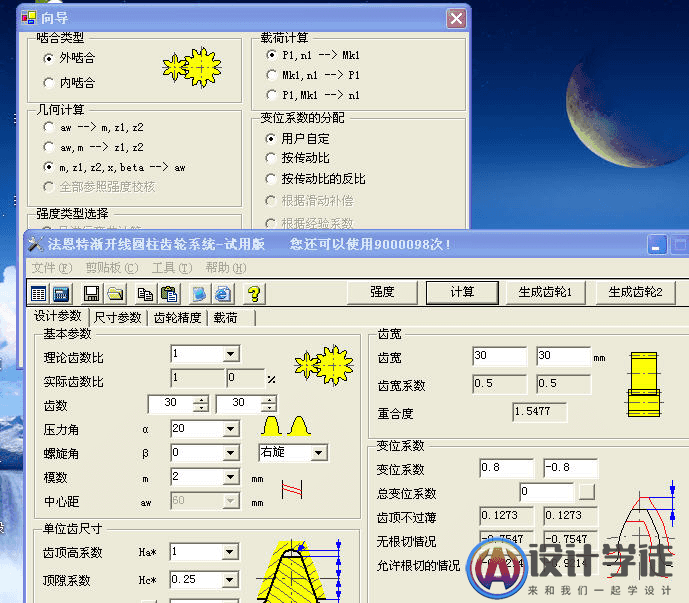Switch to the 设计参数 tab
The height and width of the screenshot is (603, 689).
(58, 316)
